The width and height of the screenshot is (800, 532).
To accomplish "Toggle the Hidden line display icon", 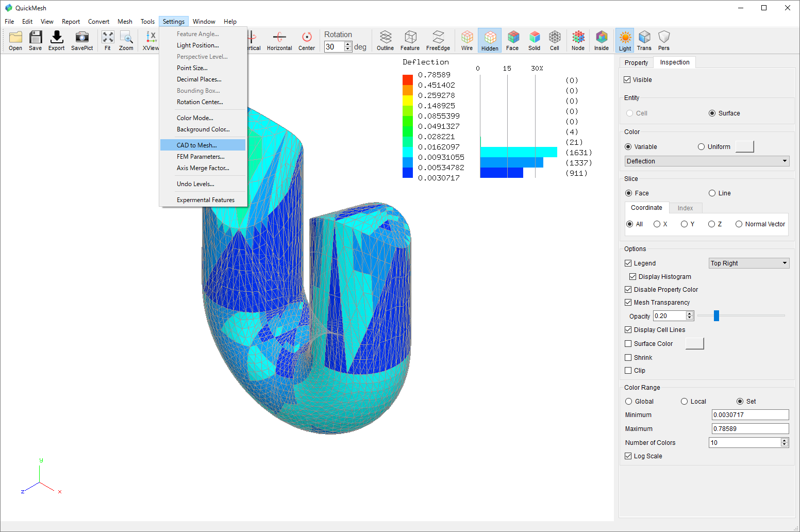I will click(x=490, y=40).
